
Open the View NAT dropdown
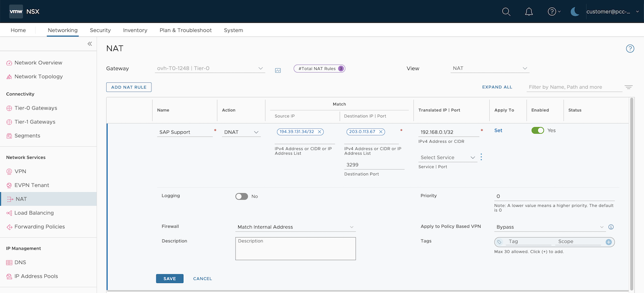(x=489, y=68)
